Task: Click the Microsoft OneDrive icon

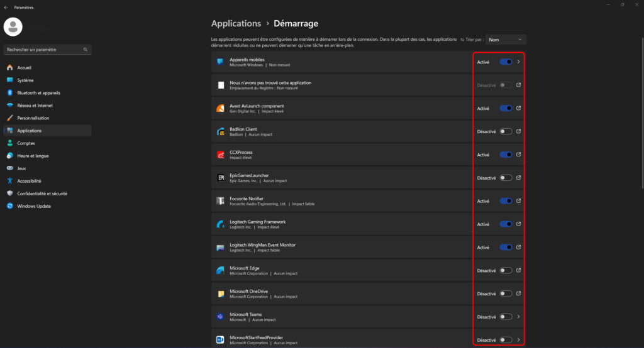Action: pos(221,294)
